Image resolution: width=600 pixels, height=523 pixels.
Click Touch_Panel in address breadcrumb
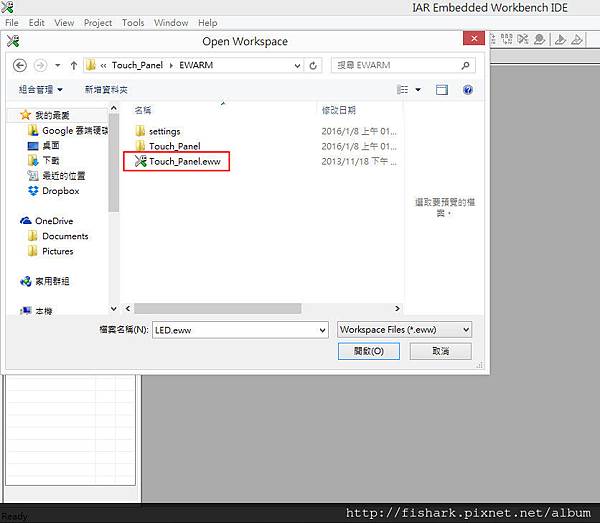(137, 65)
